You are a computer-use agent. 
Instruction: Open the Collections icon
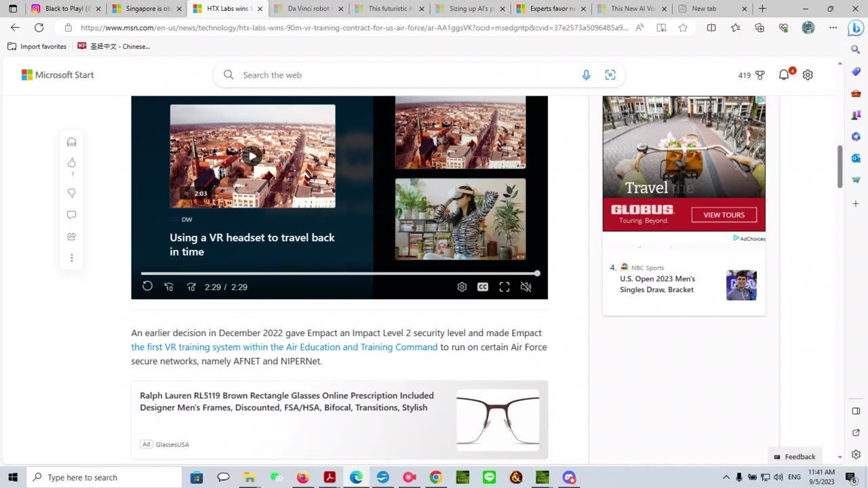[759, 28]
